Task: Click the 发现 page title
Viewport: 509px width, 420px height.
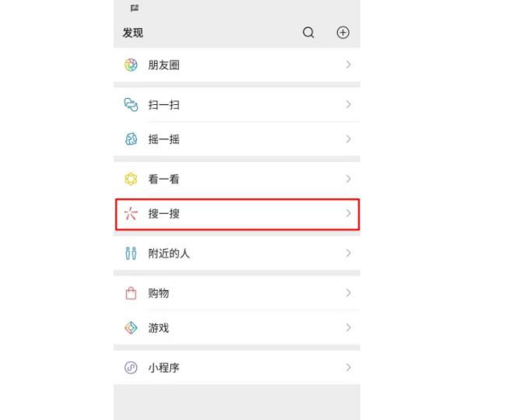Action: pos(133,33)
